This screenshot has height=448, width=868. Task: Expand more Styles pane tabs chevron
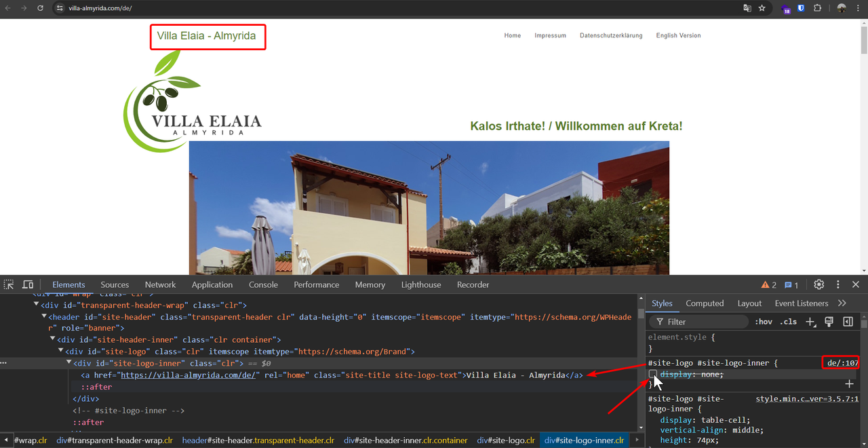842,303
